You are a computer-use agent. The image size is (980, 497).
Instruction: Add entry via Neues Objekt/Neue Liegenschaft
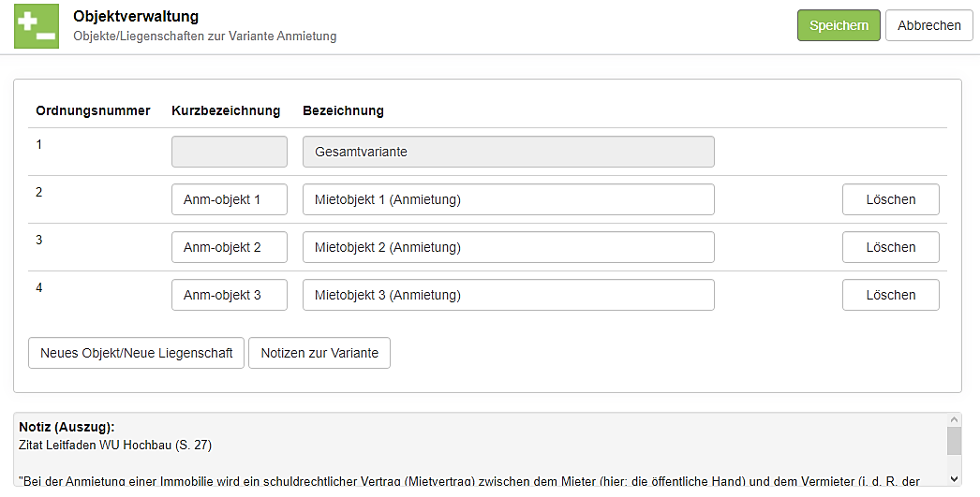click(x=137, y=353)
